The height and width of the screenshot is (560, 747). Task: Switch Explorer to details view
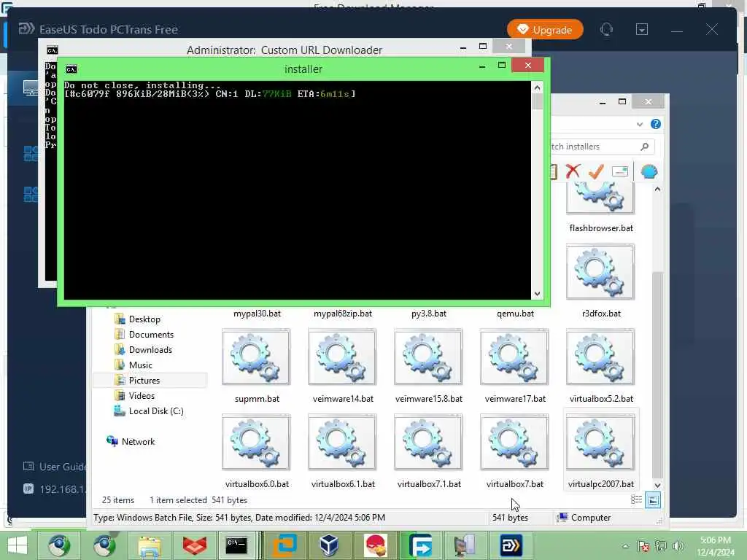(x=636, y=499)
